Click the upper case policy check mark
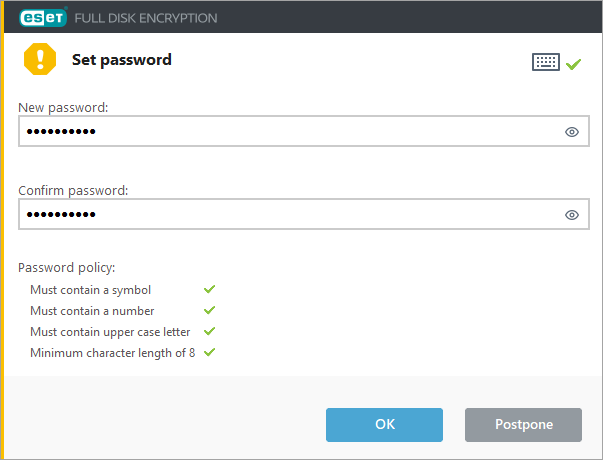The width and height of the screenshot is (603, 460). [210, 331]
